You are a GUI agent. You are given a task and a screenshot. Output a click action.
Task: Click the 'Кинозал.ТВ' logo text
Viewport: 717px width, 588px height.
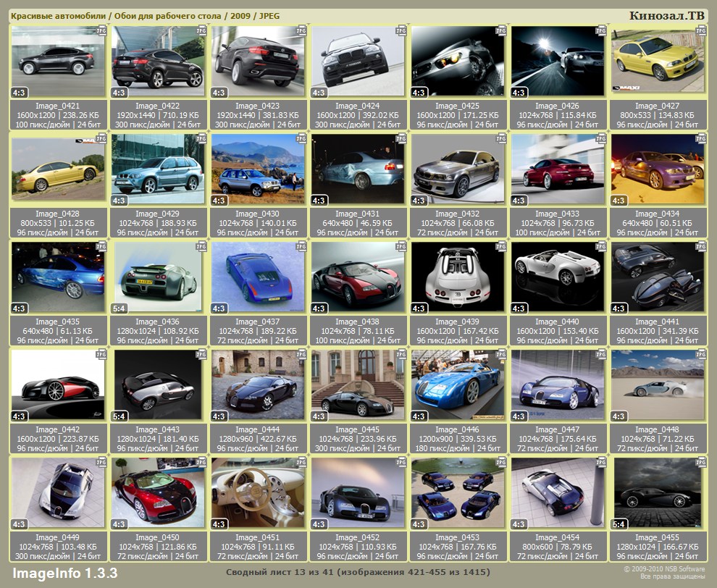(667, 15)
